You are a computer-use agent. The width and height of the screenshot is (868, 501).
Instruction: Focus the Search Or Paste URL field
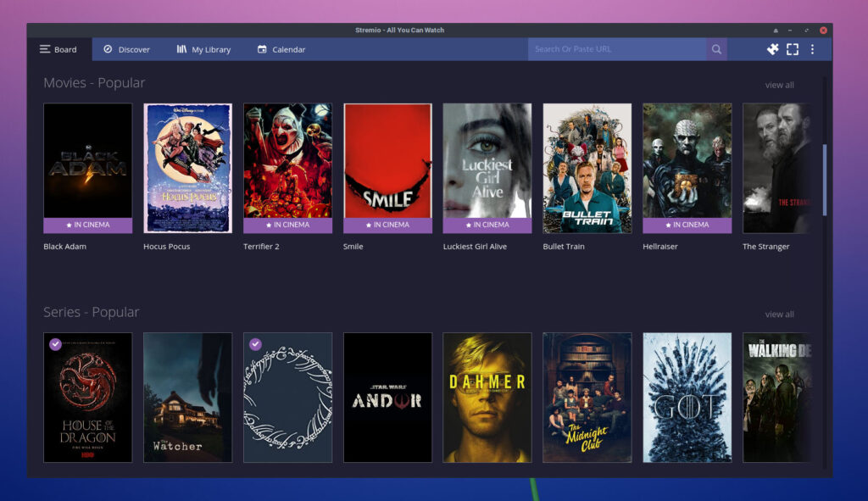617,49
